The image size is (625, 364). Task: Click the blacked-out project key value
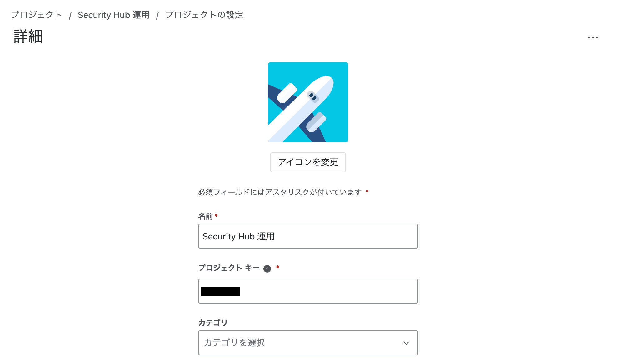coord(220,292)
